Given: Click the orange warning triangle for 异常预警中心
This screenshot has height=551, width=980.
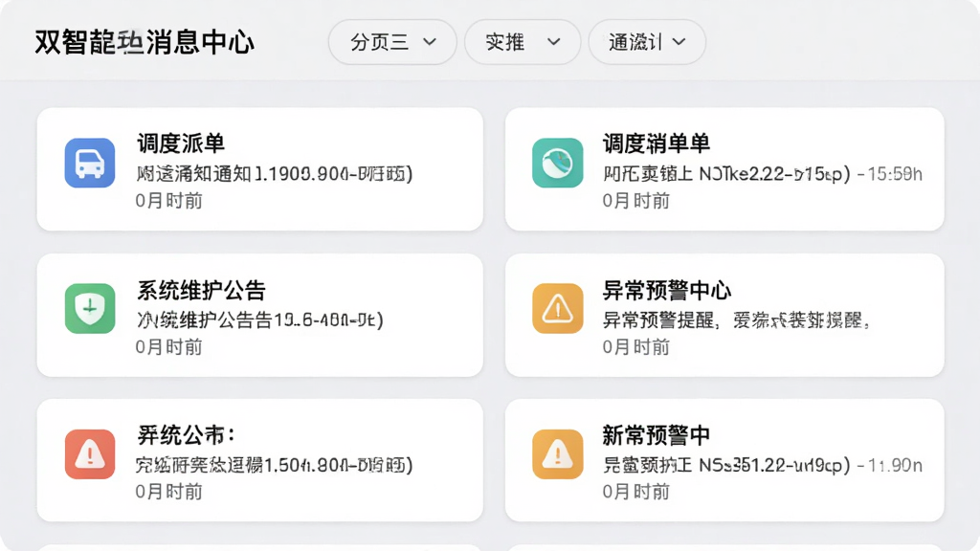Looking at the screenshot, I should tap(558, 309).
